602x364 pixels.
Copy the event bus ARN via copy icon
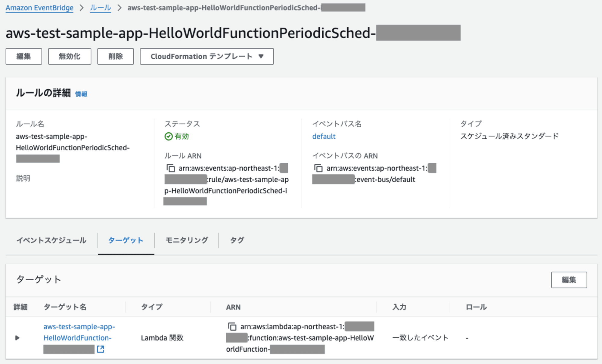[x=318, y=168]
